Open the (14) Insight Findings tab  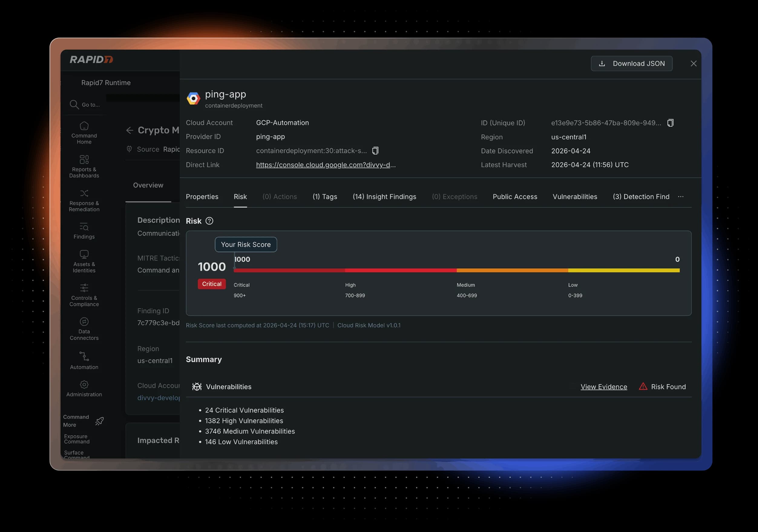(384, 197)
